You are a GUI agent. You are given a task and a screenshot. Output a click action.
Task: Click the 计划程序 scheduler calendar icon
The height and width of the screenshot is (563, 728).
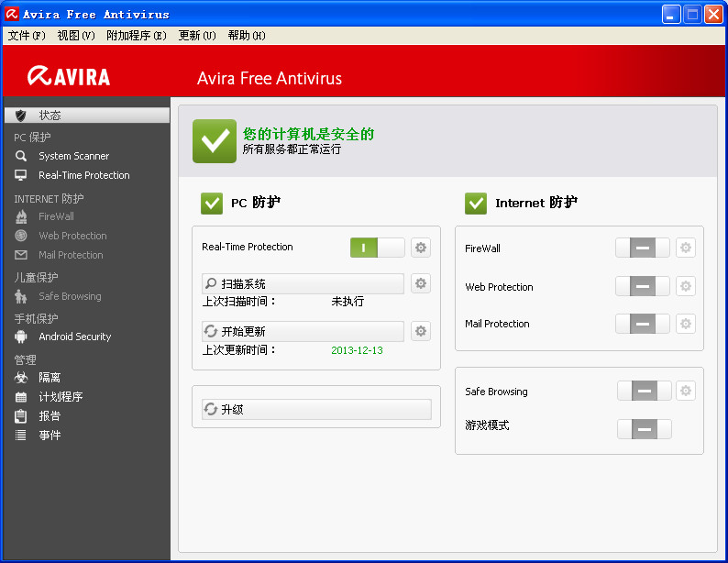tap(21, 397)
